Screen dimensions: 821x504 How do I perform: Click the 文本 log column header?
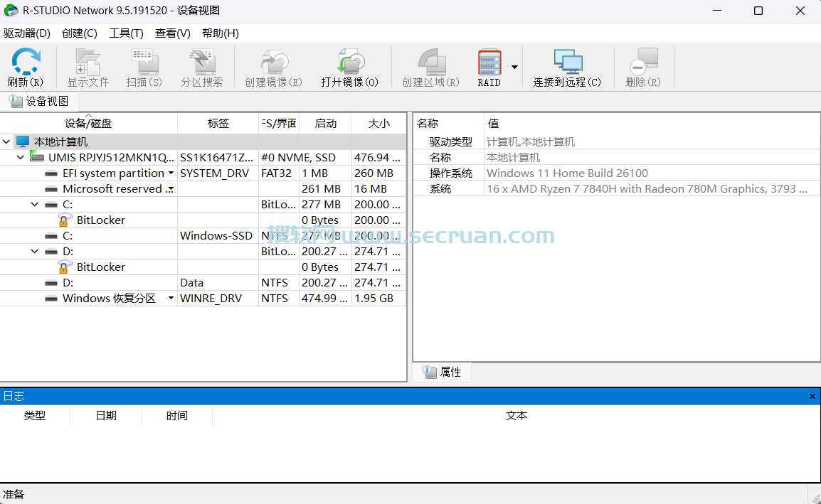(x=517, y=416)
